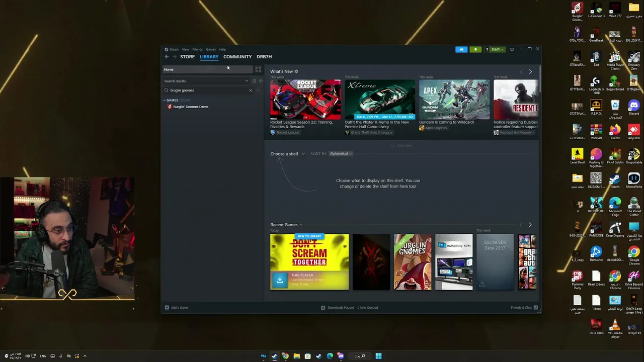Switch to the COMMUNITY tab
The width and height of the screenshot is (644, 362).
pyautogui.click(x=237, y=57)
